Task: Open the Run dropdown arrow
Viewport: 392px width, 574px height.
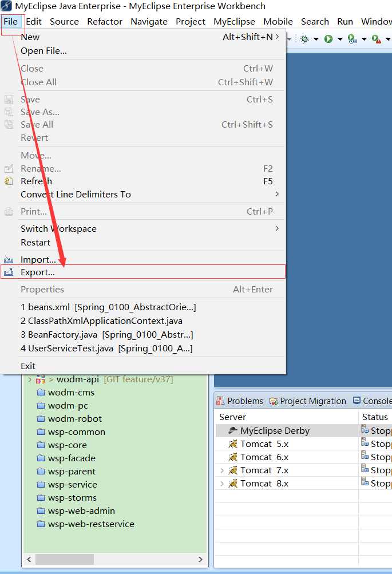Action: tap(340, 39)
